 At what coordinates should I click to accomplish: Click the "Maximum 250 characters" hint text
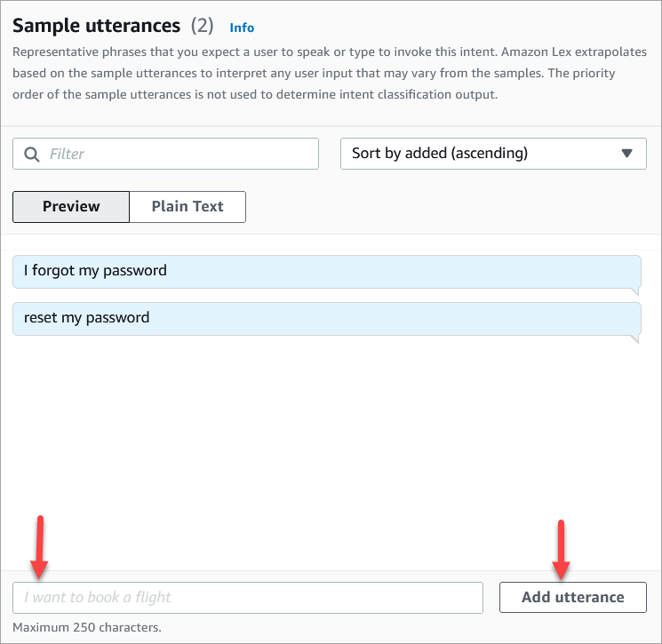point(87,627)
